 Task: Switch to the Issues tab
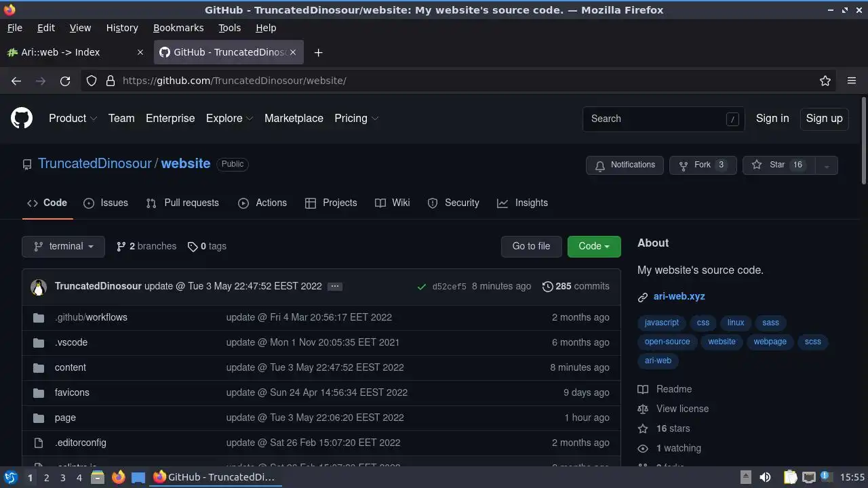pyautogui.click(x=106, y=203)
